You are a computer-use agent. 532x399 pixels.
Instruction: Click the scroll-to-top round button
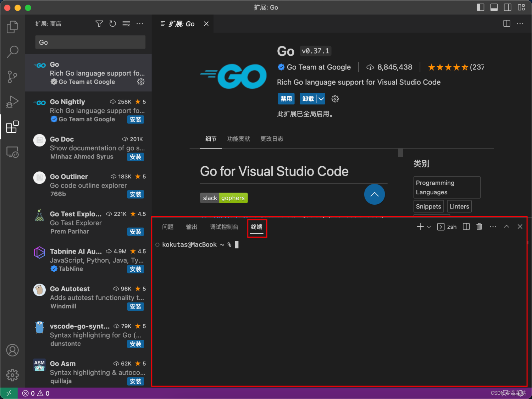pyautogui.click(x=375, y=194)
